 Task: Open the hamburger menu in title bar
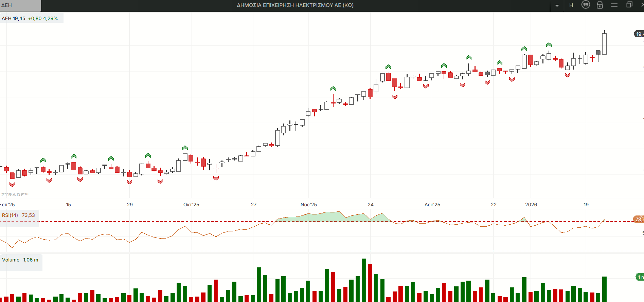[614, 5]
